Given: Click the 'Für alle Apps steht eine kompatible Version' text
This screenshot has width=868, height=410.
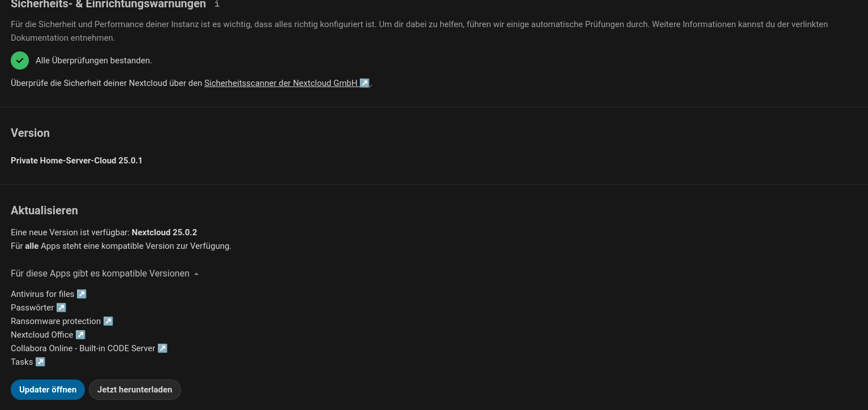Looking at the screenshot, I should coord(121,246).
